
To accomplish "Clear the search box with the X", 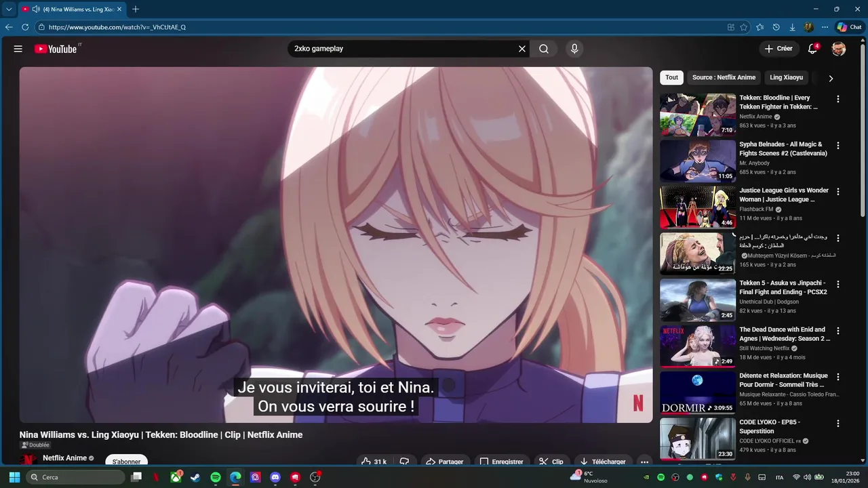I will 522,49.
